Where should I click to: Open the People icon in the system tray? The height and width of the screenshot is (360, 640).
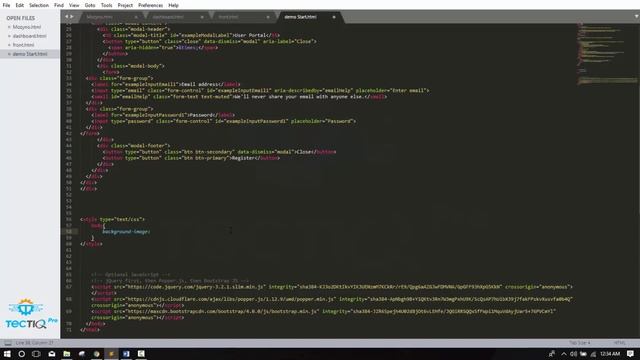[x=551, y=354]
